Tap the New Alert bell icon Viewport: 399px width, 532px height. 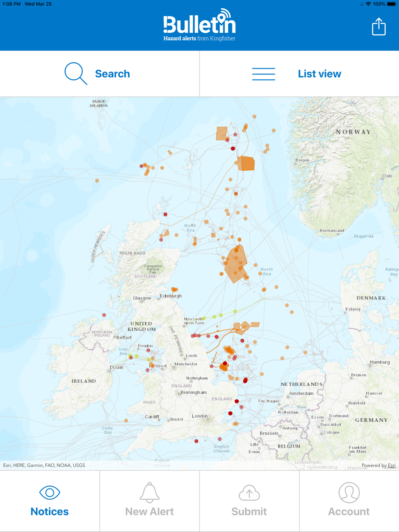[x=150, y=493]
